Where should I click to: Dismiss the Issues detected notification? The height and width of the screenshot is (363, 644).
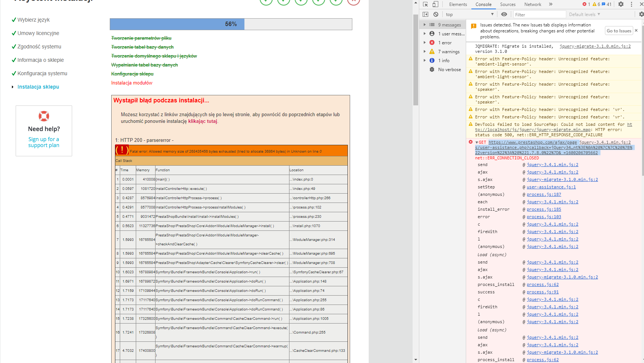coord(636,31)
